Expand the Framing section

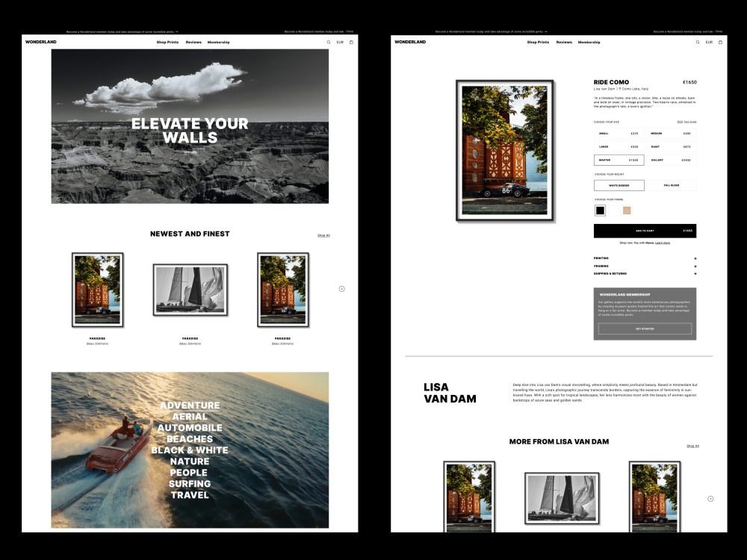click(x=645, y=267)
